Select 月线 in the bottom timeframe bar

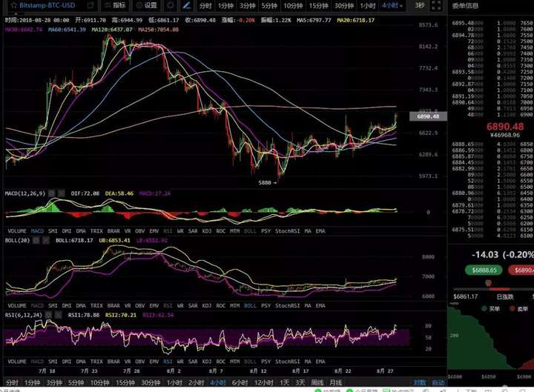point(336,382)
